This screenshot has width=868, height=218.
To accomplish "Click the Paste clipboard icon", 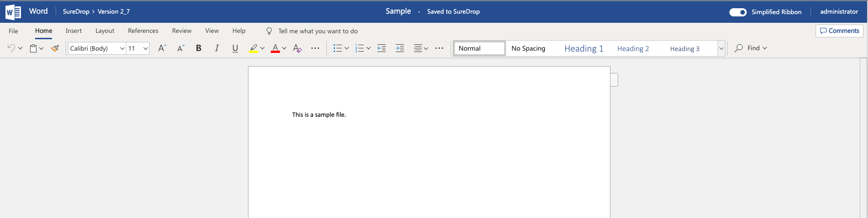I will tap(33, 48).
